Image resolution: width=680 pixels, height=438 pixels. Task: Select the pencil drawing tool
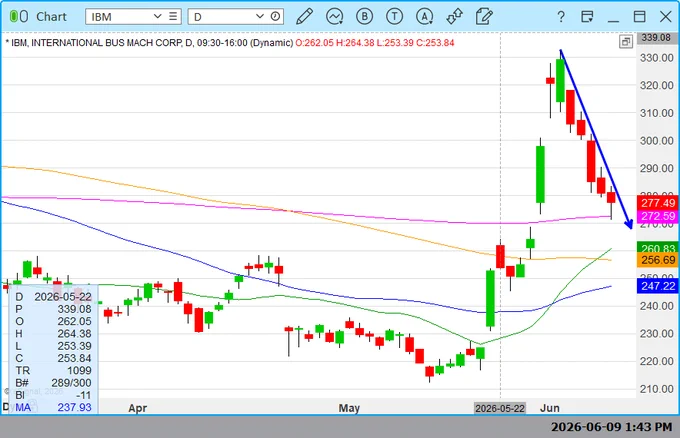pyautogui.click(x=304, y=16)
